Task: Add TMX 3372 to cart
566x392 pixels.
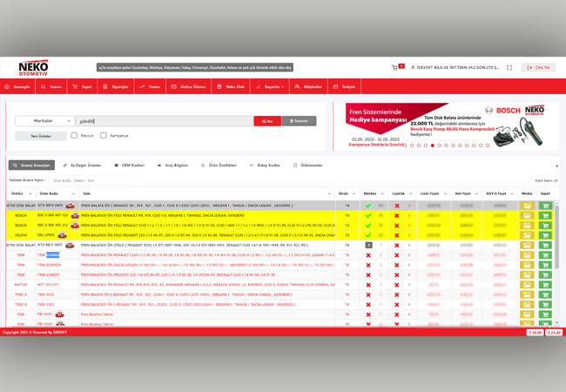Action: tap(545, 294)
